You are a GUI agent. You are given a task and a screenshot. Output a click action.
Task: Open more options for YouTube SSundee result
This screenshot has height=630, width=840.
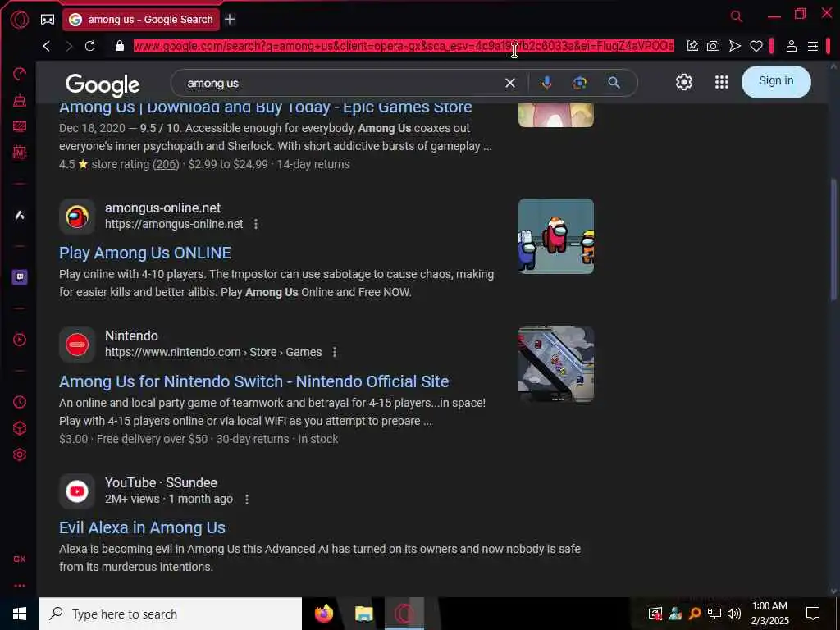(x=246, y=500)
